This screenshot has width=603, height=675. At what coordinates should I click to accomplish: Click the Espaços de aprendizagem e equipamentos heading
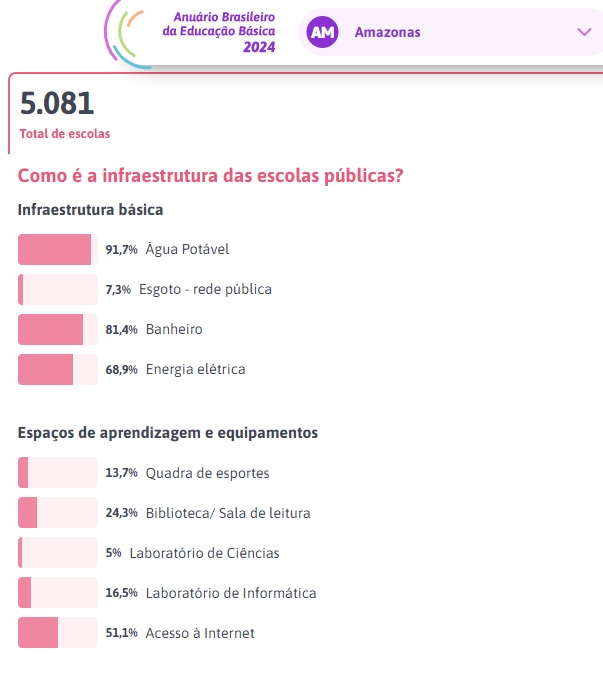click(x=168, y=433)
